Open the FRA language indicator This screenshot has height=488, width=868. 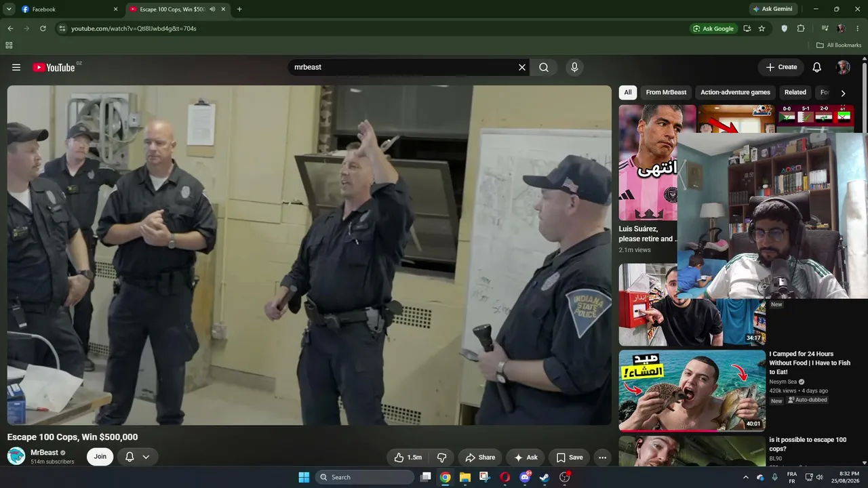point(792,477)
